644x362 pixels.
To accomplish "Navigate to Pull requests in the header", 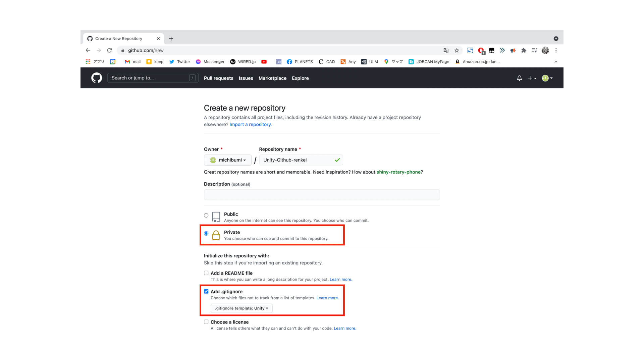I will [x=218, y=78].
